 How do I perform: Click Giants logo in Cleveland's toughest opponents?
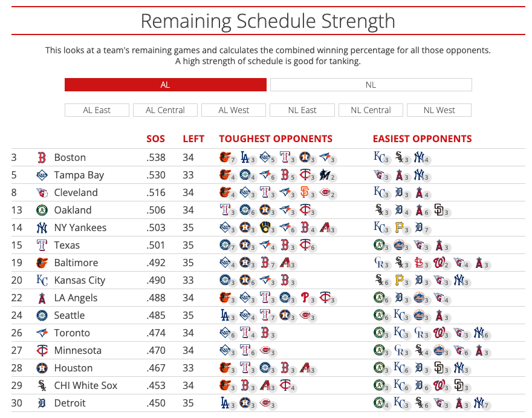point(305,193)
